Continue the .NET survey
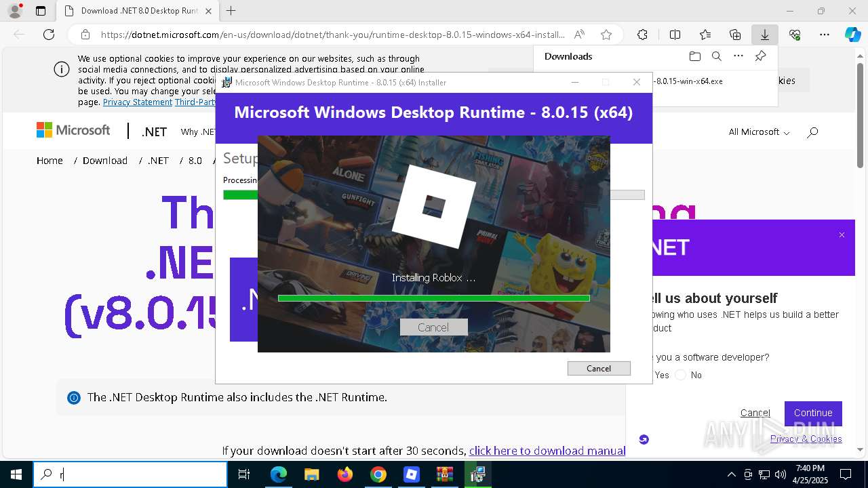The width and height of the screenshot is (868, 488). click(813, 413)
